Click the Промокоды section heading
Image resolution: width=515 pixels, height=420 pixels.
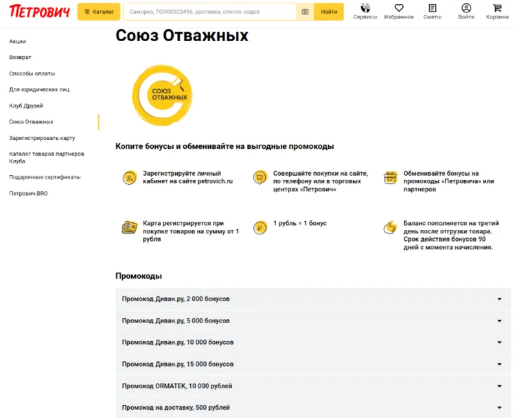[139, 276]
